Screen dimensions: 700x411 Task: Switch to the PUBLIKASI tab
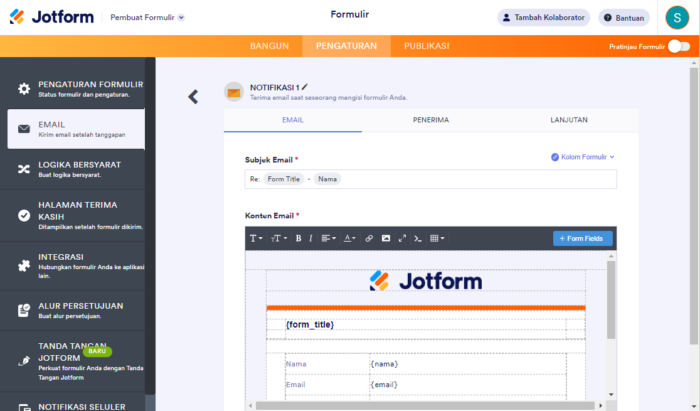click(x=426, y=46)
